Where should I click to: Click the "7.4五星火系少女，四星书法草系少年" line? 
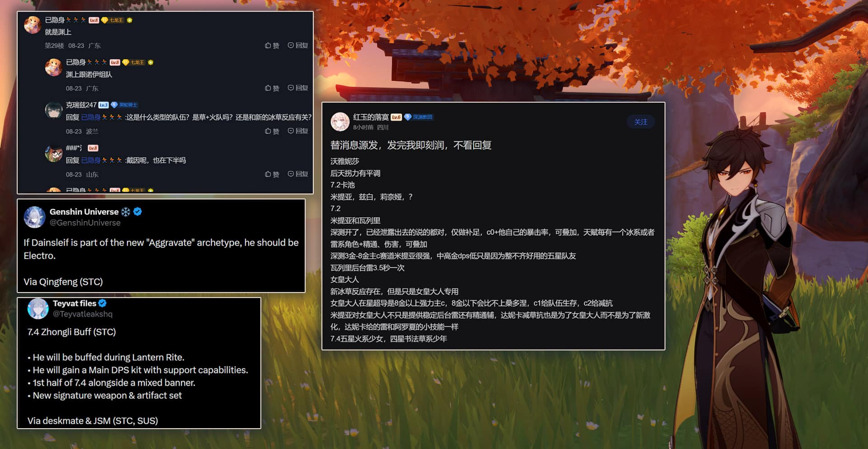tap(389, 339)
